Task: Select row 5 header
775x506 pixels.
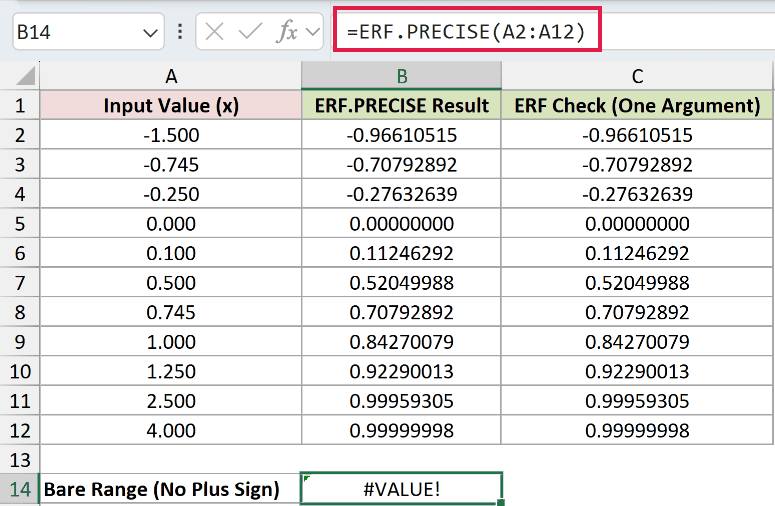Action: tap(20, 223)
